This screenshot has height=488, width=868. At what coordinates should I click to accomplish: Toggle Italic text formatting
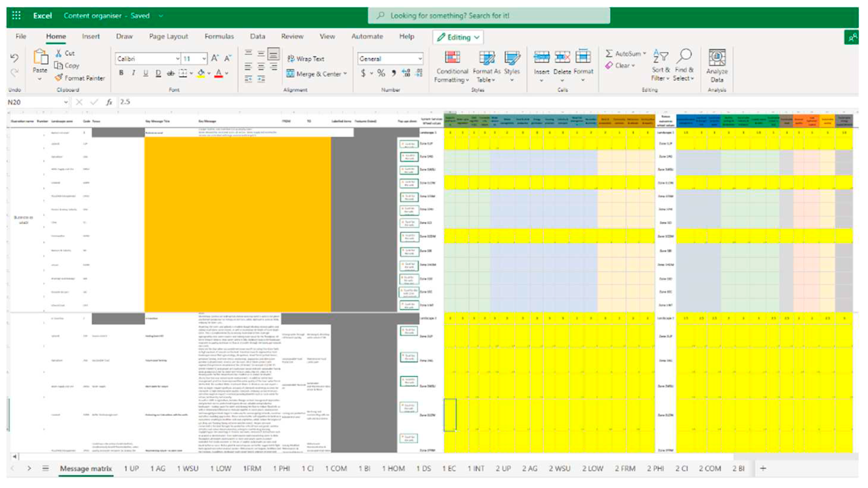(x=132, y=73)
